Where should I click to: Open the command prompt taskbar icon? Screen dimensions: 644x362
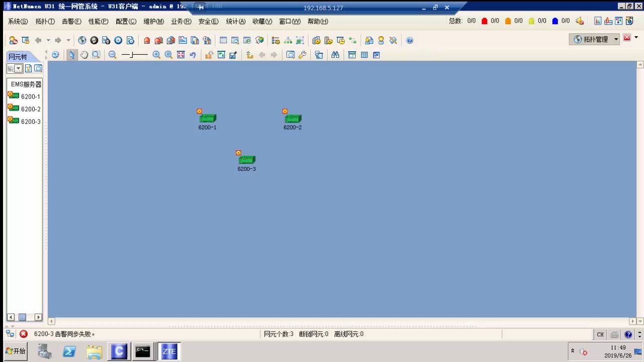(x=143, y=351)
